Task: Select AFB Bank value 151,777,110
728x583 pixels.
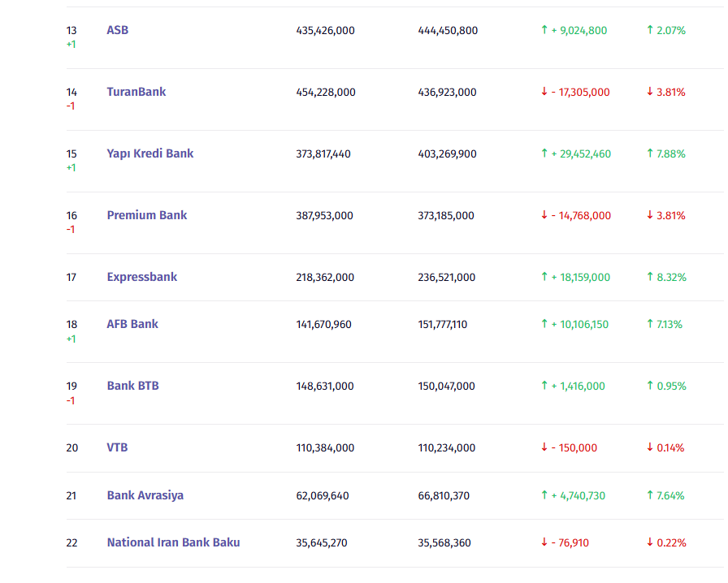Action: tap(443, 325)
